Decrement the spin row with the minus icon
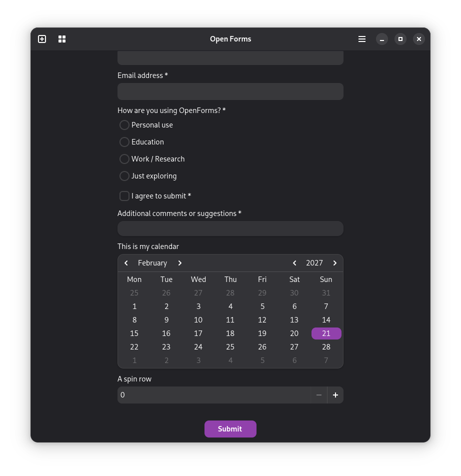Screen dimensions: 461x476 318,394
